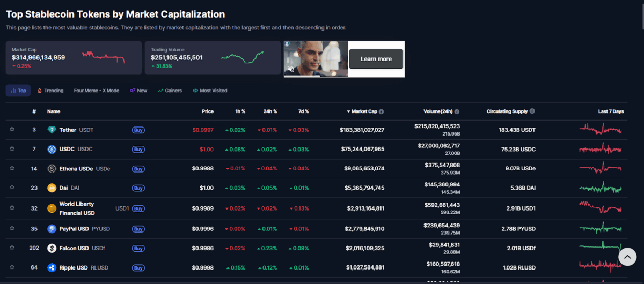The height and width of the screenshot is (284, 644).
Task: Click Learn more on the ad
Action: click(x=376, y=59)
